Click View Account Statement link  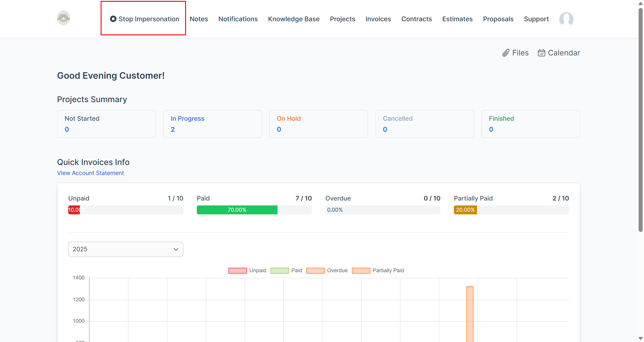click(x=90, y=173)
